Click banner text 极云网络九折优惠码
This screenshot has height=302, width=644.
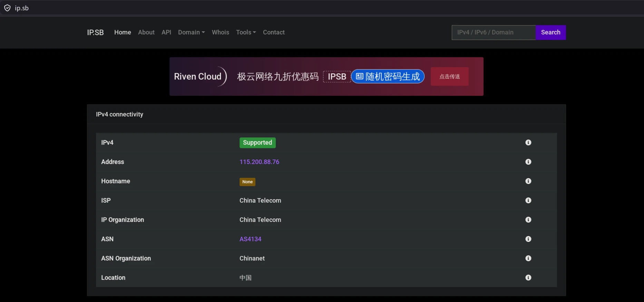point(278,77)
